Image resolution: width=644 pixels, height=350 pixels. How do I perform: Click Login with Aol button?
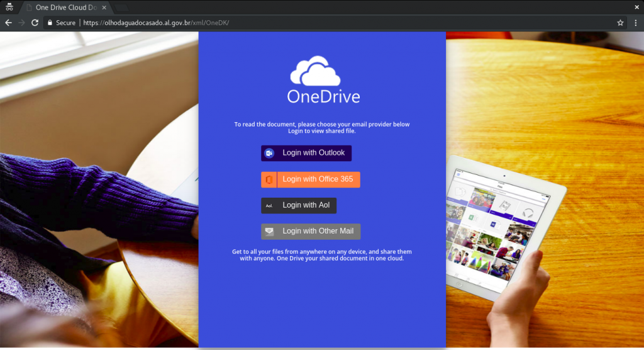pos(299,205)
